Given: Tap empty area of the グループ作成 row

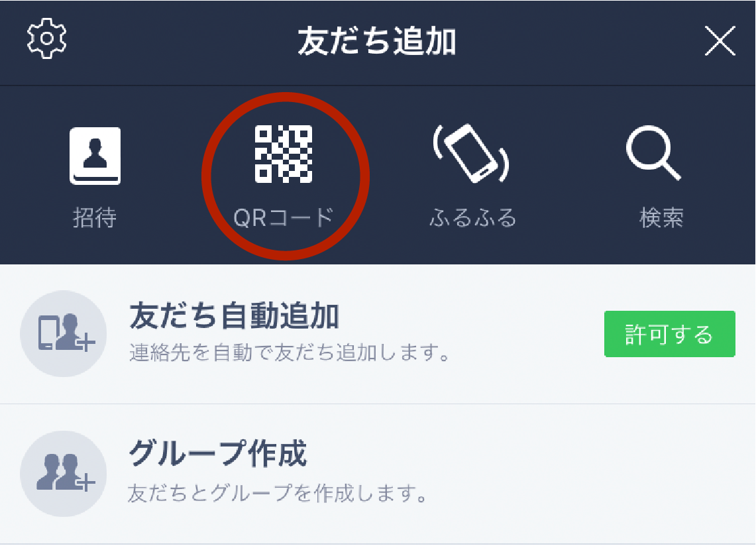Looking at the screenshot, I should tap(578, 474).
